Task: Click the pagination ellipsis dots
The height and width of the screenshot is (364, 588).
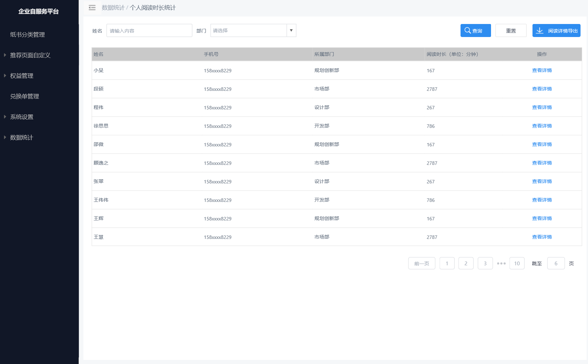Action: click(x=501, y=263)
